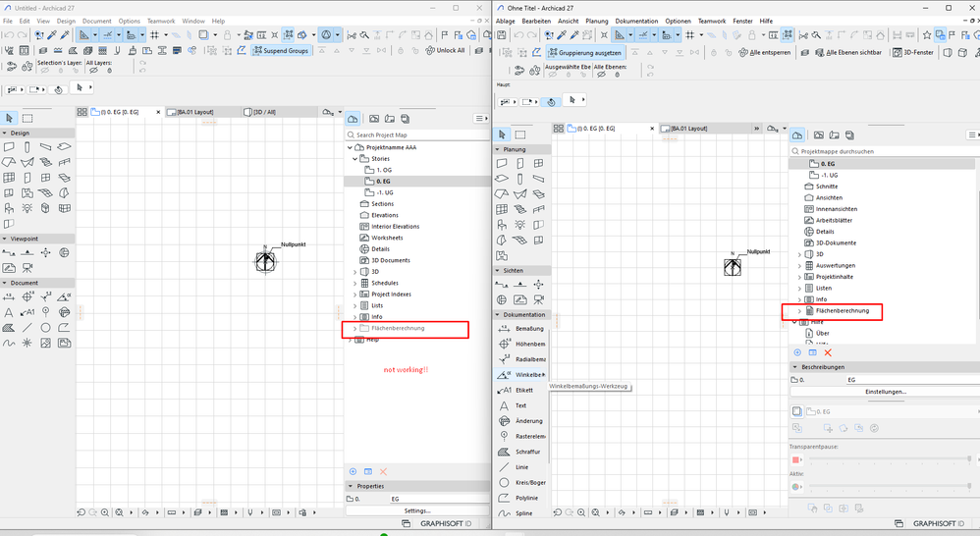The width and height of the screenshot is (980, 536).
Task: Expand the Schedules tree node
Action: 355,283
